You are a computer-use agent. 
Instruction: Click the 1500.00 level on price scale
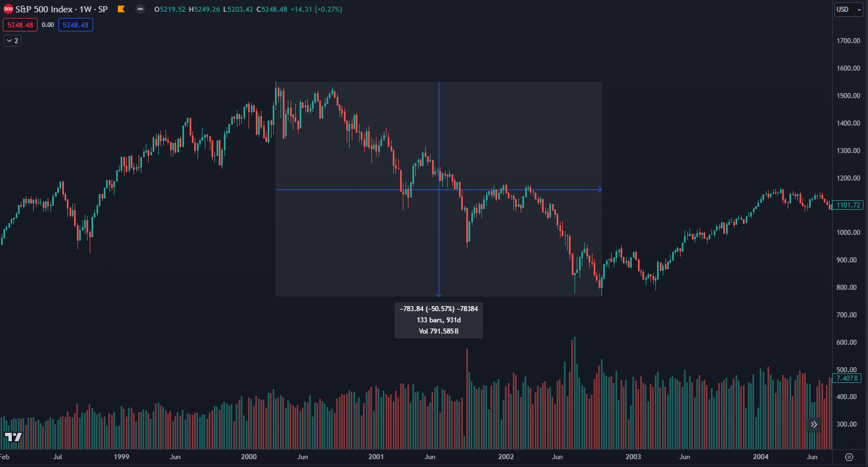coord(848,96)
